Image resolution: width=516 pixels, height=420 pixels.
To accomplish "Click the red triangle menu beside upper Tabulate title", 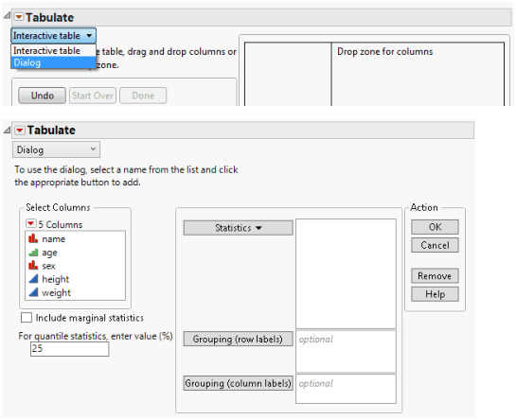I will (x=19, y=17).
